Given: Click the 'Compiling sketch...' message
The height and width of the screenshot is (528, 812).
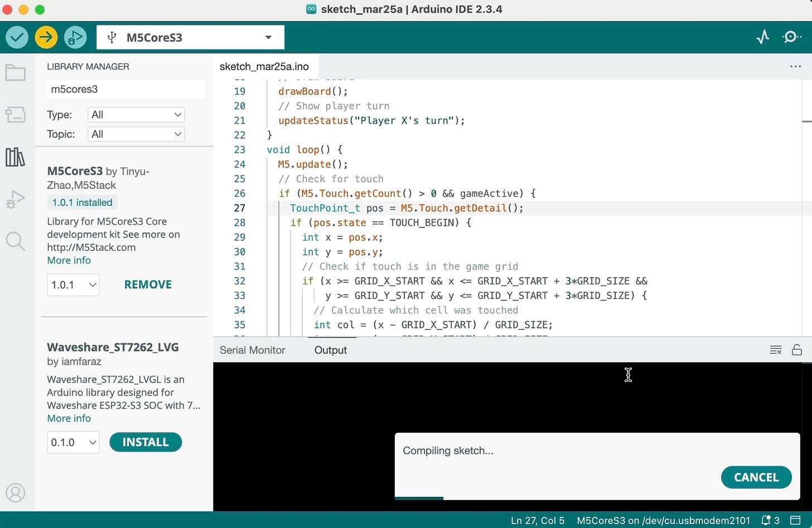Looking at the screenshot, I should click(448, 451).
